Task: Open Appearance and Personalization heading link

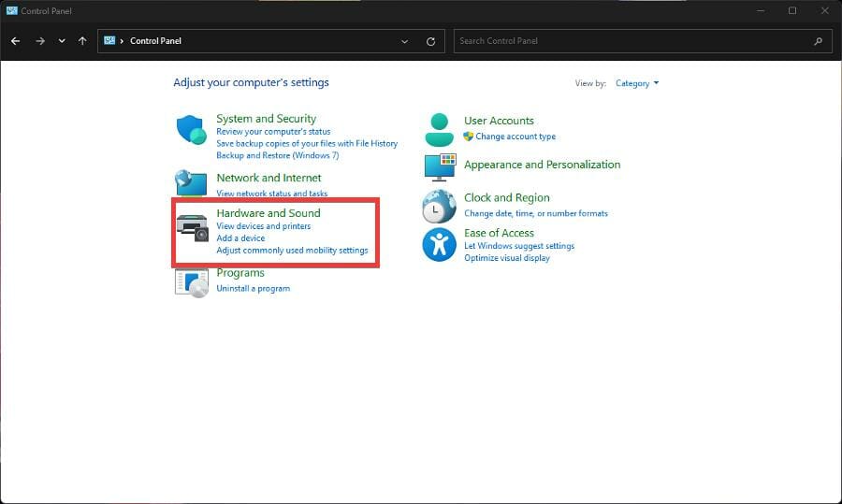Action: [x=543, y=165]
